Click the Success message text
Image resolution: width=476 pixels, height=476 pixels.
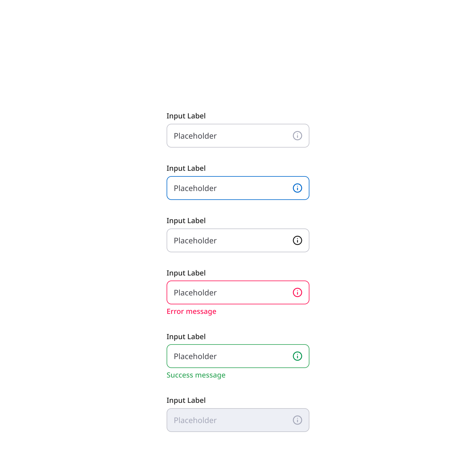point(196,375)
